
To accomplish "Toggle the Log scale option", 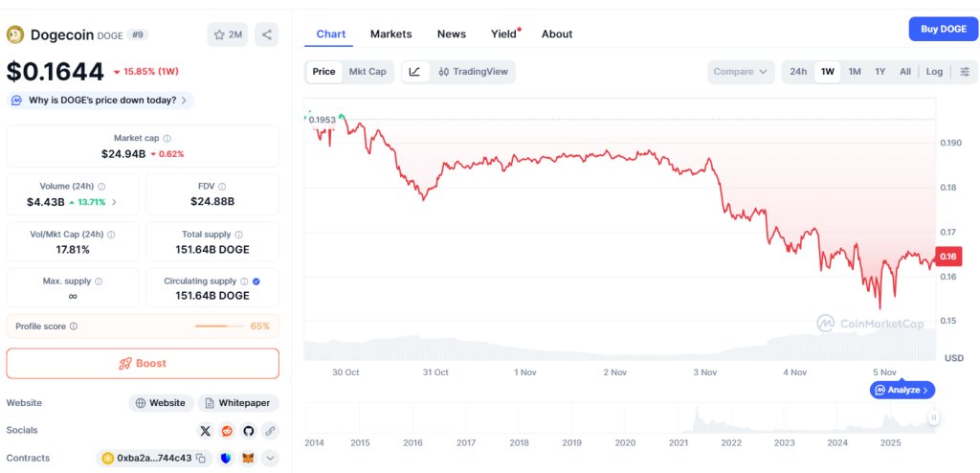I will point(934,72).
